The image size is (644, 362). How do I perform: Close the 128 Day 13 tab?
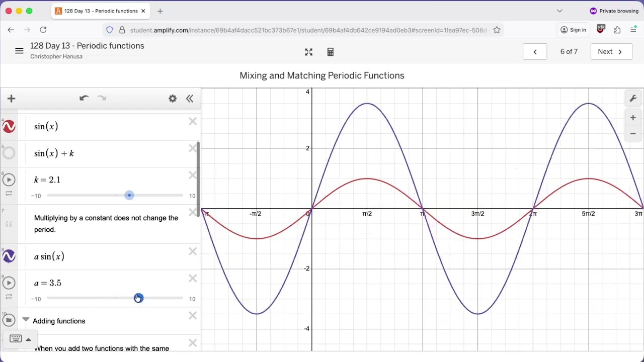click(143, 11)
